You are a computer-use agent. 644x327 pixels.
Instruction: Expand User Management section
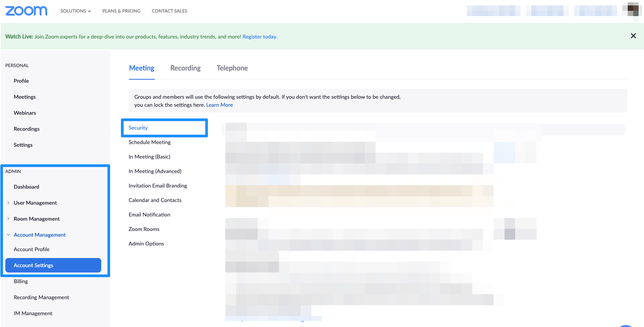pos(8,203)
